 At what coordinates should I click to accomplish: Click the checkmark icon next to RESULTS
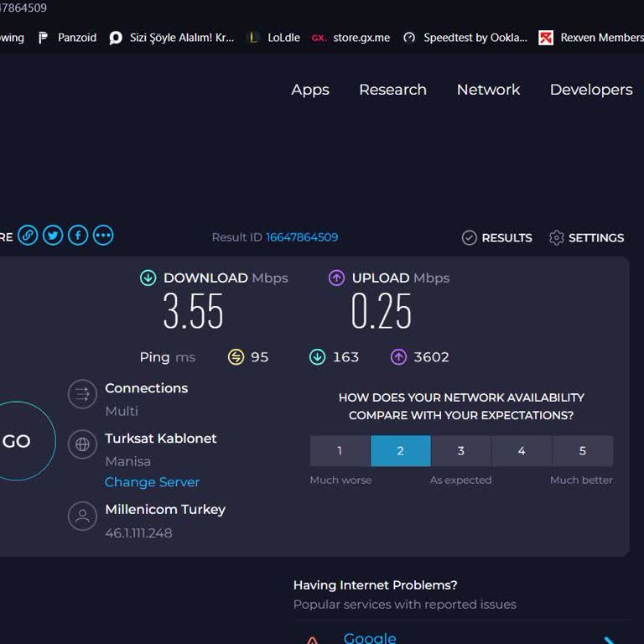click(469, 237)
